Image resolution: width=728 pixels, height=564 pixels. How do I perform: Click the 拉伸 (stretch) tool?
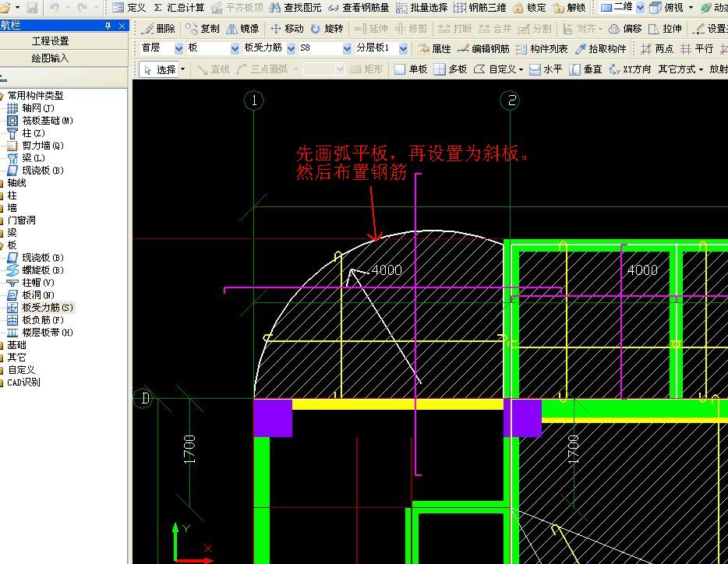665,29
